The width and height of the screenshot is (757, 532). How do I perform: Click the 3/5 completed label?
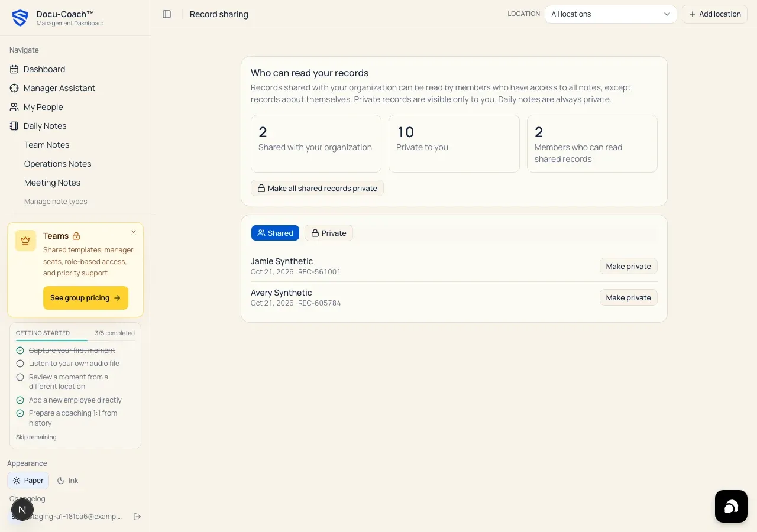click(115, 333)
